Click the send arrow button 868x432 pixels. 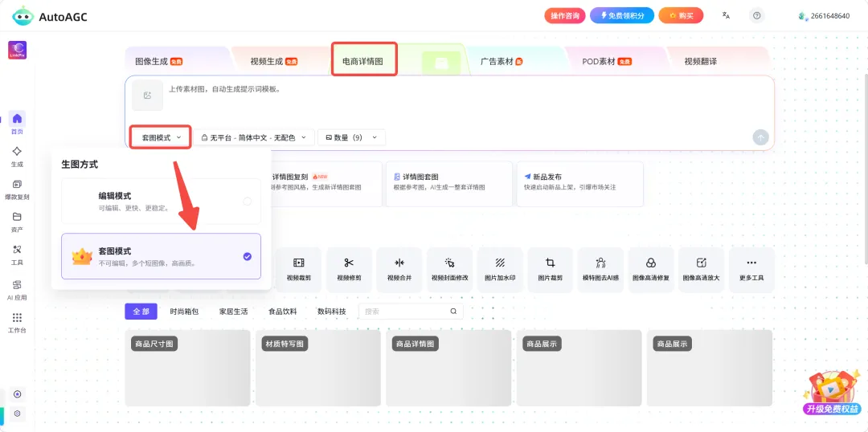760,138
